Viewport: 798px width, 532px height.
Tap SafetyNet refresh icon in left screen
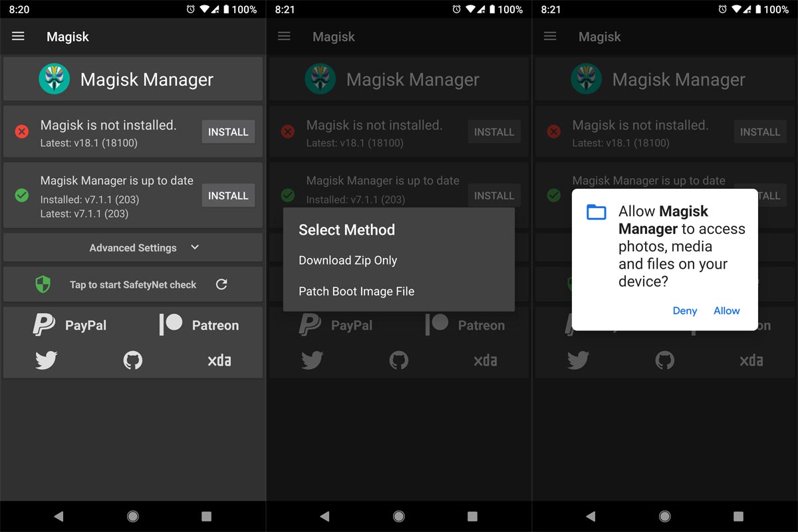pyautogui.click(x=221, y=285)
